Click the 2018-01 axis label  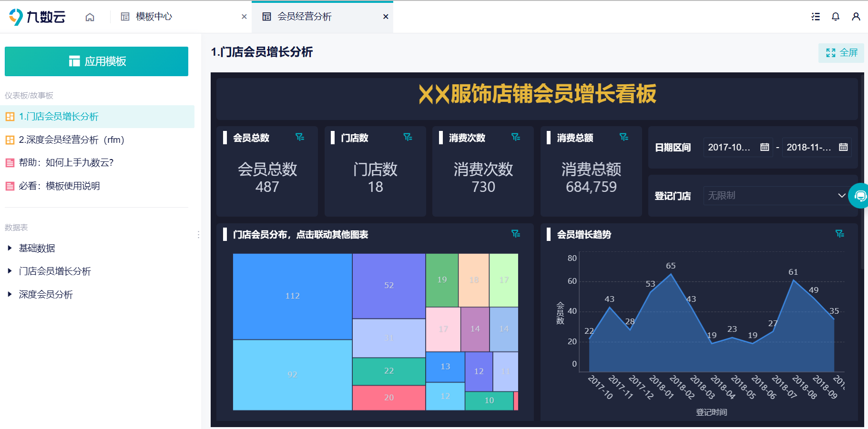point(662,387)
